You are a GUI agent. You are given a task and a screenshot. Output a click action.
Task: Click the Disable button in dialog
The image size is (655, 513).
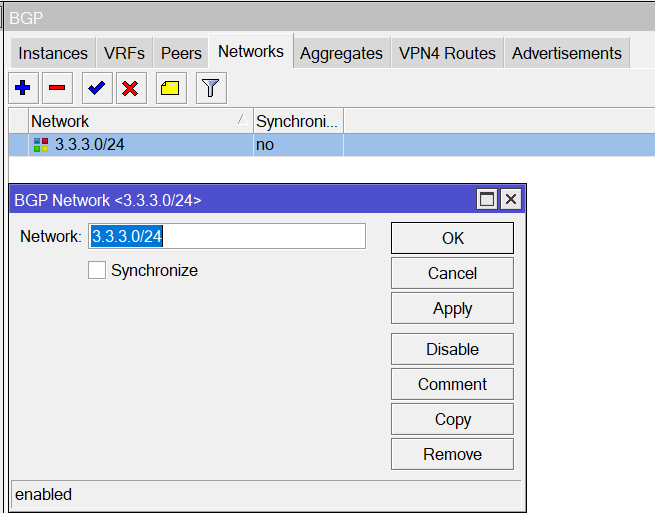tap(452, 349)
